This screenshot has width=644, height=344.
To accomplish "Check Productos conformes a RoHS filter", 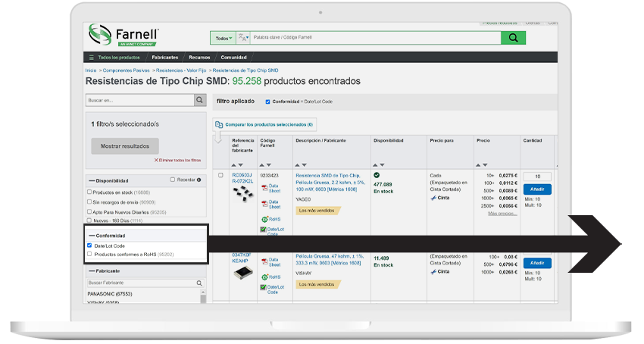I will click(89, 254).
